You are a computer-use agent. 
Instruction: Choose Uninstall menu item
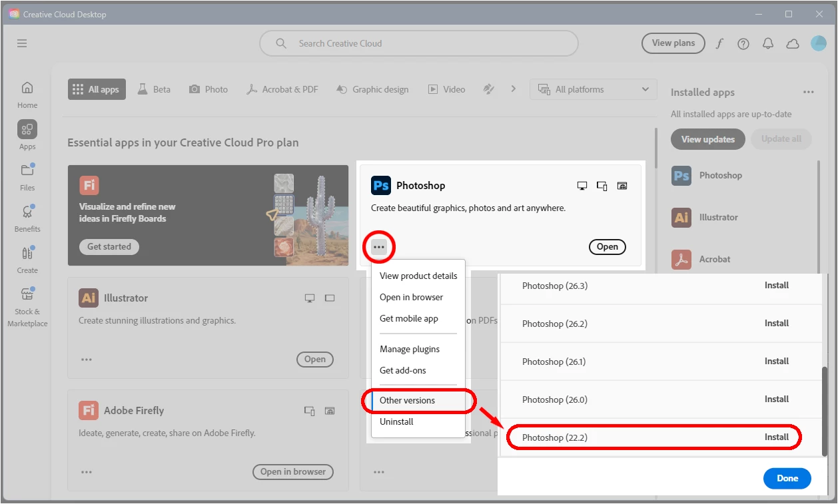[418, 421]
